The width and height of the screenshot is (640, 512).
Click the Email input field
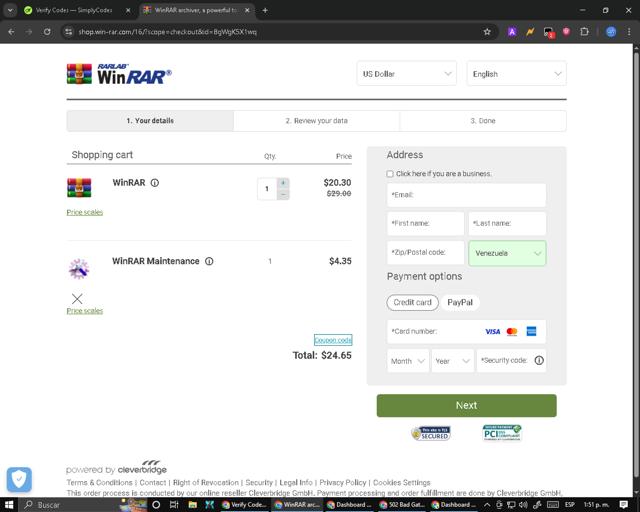(466, 195)
